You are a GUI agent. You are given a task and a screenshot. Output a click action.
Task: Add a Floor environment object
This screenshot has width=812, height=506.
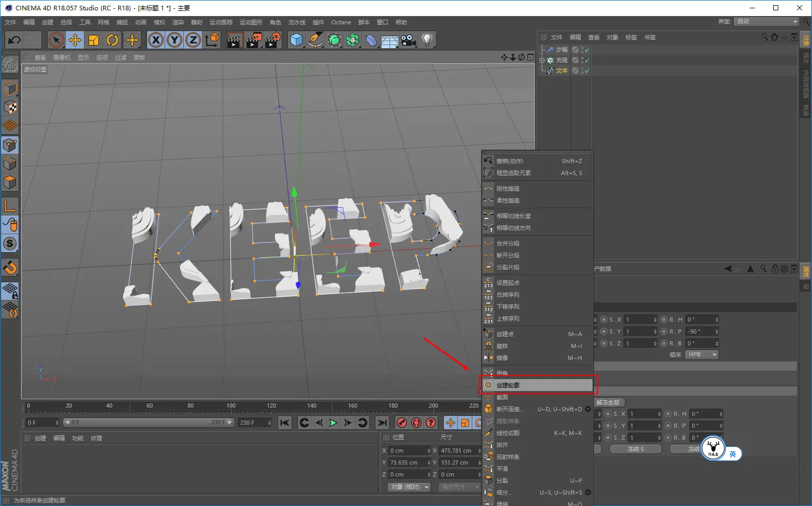390,40
